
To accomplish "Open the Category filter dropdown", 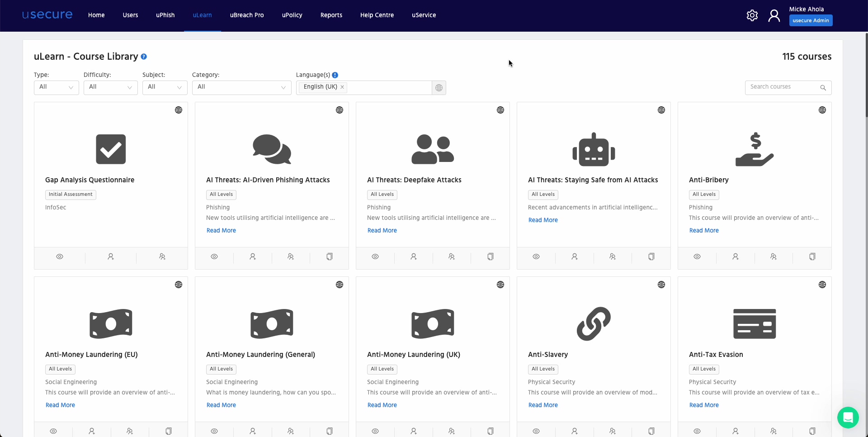I will tap(242, 88).
